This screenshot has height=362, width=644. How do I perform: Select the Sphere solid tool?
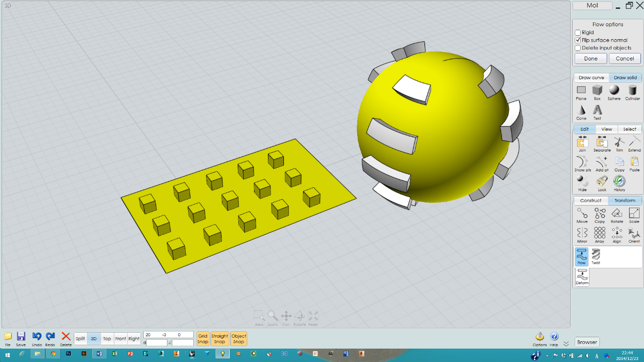tap(614, 92)
